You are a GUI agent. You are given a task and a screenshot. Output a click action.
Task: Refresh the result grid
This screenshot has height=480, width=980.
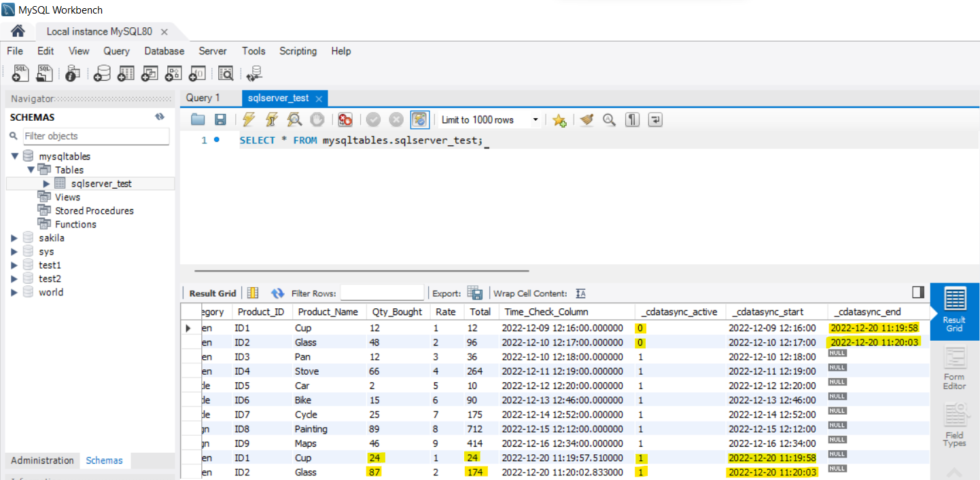pyautogui.click(x=277, y=292)
